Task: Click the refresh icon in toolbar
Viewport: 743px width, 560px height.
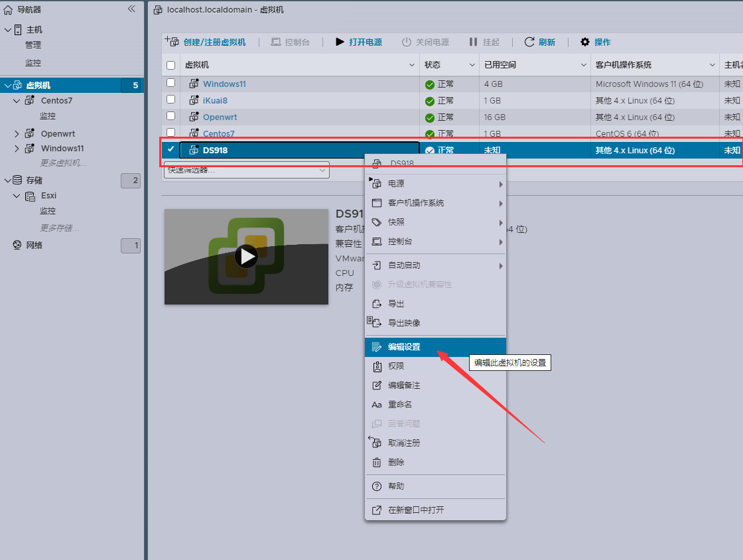Action: click(529, 42)
